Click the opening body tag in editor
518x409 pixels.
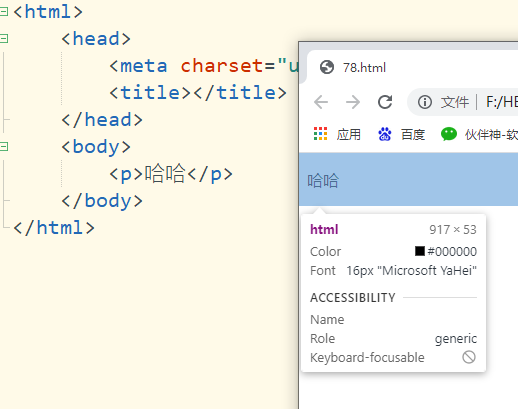coord(96,147)
